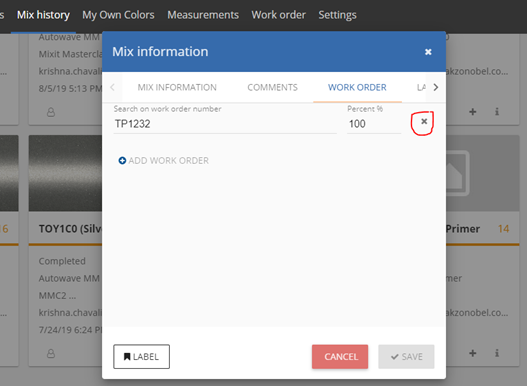Screen dimensions: 527x386
Task: Select the Work Order tab
Action: pos(357,87)
